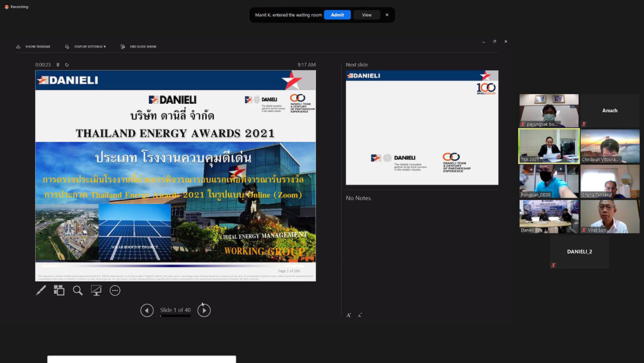
Task: Admit Manit K. from the waiting room
Action: tap(337, 15)
